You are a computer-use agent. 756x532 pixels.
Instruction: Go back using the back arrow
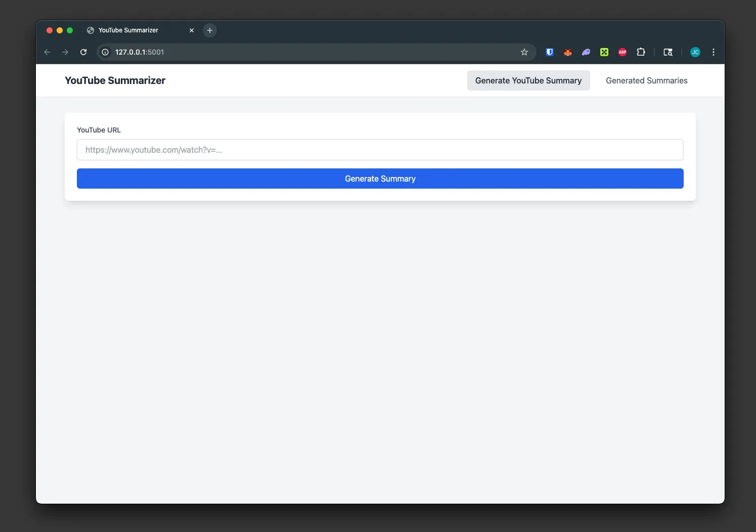[47, 52]
